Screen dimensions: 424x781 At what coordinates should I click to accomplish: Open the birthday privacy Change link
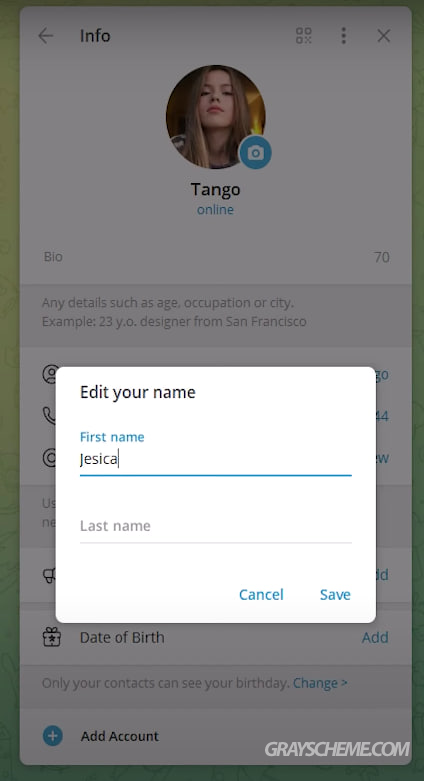(x=320, y=683)
